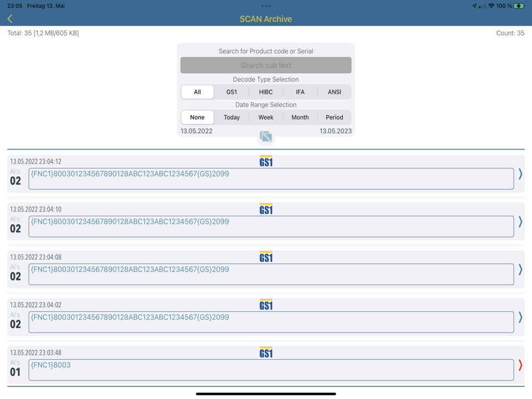Image resolution: width=532 pixels, height=399 pixels.
Task: Click end date 13.05.2023
Action: click(x=336, y=131)
